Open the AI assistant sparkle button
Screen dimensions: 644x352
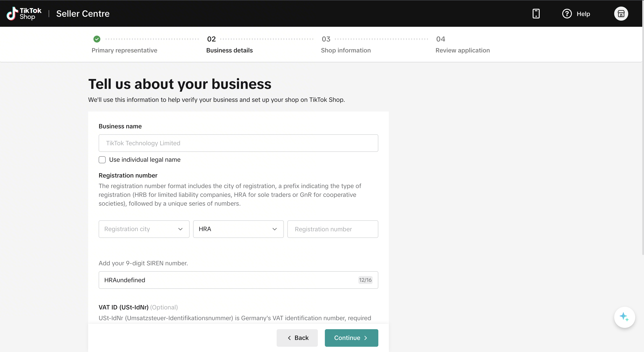[x=624, y=317]
